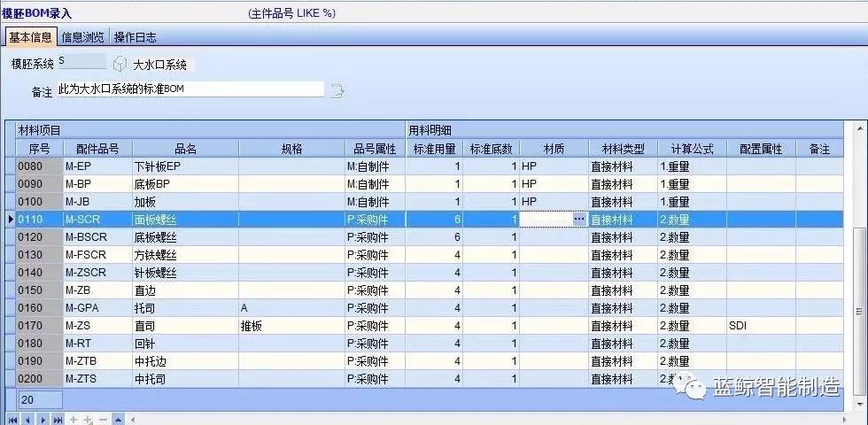
Task: Switch to the 信息浏览 tab
Action: coord(83,37)
